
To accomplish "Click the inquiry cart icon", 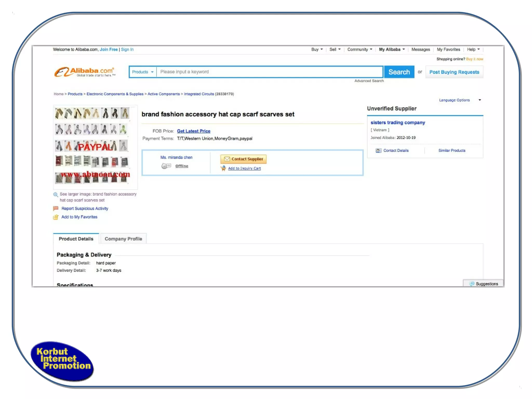I will point(223,168).
